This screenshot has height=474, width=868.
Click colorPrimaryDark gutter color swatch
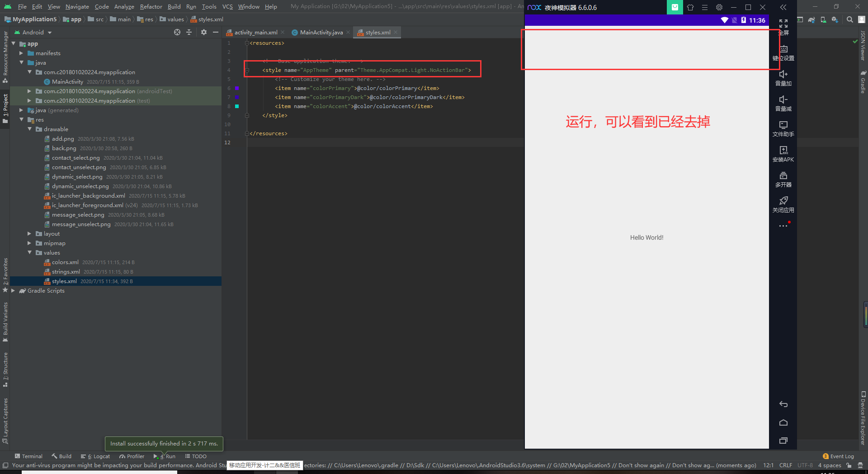pyautogui.click(x=237, y=97)
